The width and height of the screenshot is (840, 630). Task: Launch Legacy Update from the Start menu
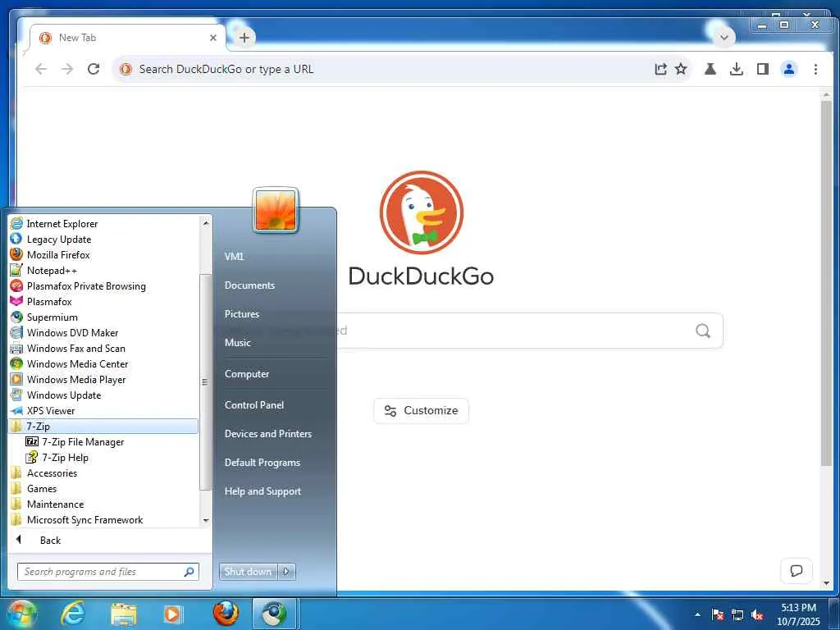104,239
